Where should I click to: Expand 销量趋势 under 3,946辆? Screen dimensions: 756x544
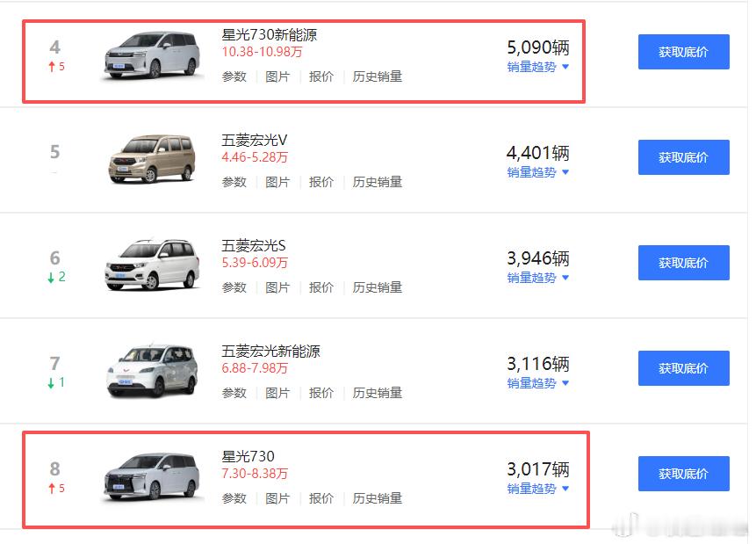[x=537, y=278]
